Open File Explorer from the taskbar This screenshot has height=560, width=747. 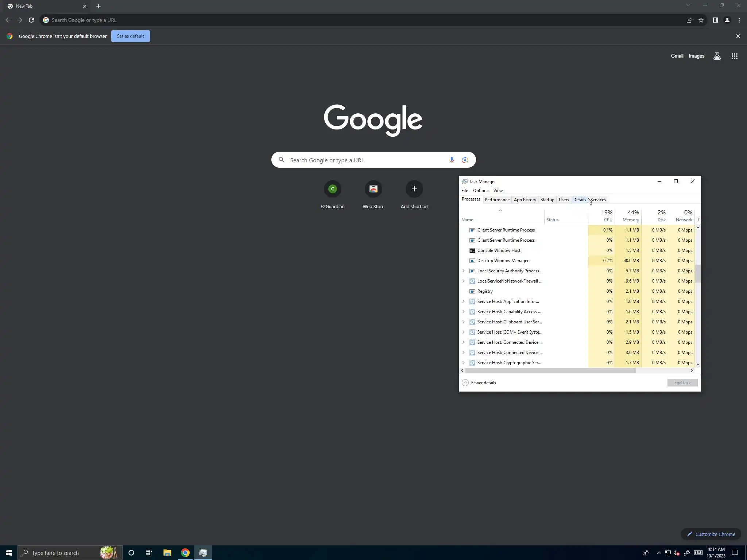pos(167,553)
